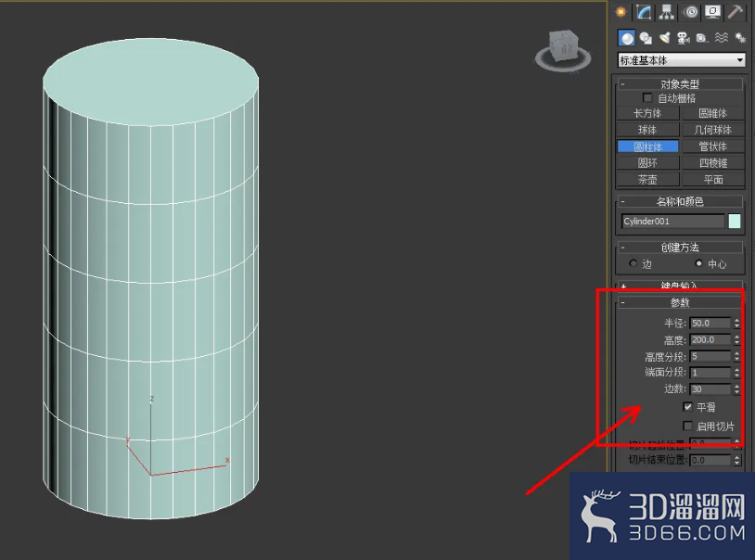The width and height of the screenshot is (755, 560).
Task: Select the Geometry category sphere icon
Action: tap(626, 38)
